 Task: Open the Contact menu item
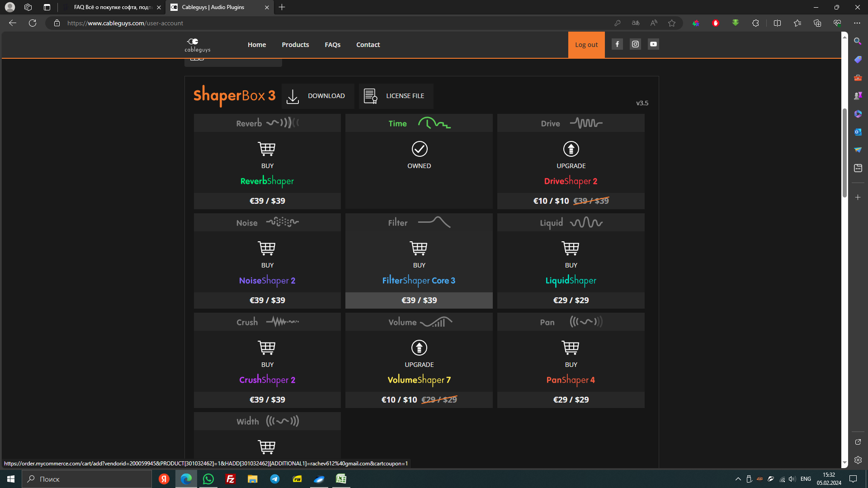[368, 45]
